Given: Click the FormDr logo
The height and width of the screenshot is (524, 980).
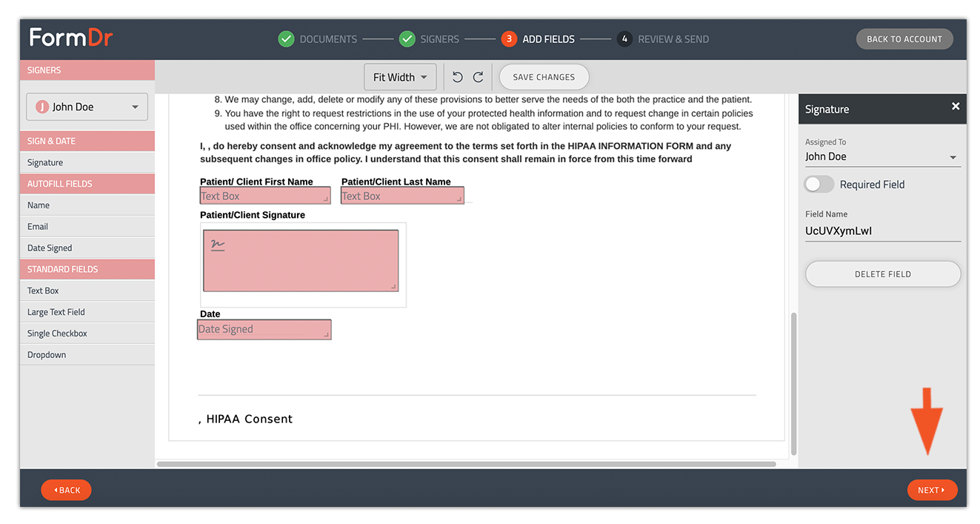Looking at the screenshot, I should point(70,37).
